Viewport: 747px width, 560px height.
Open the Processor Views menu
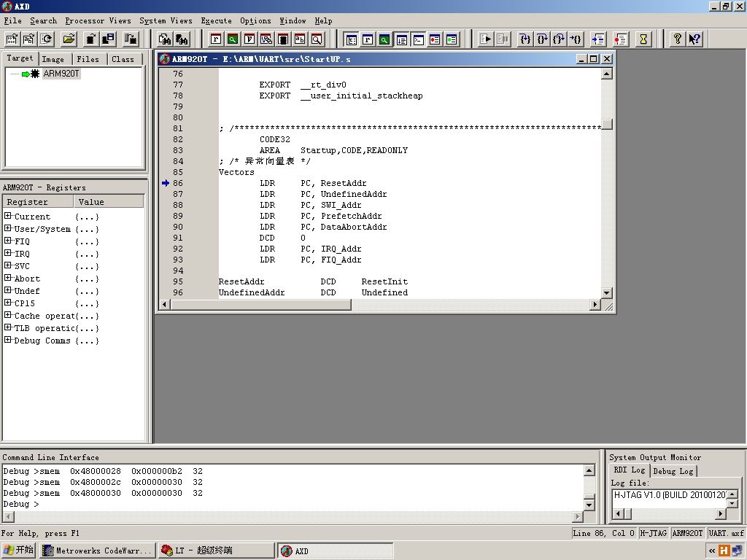(x=98, y=20)
